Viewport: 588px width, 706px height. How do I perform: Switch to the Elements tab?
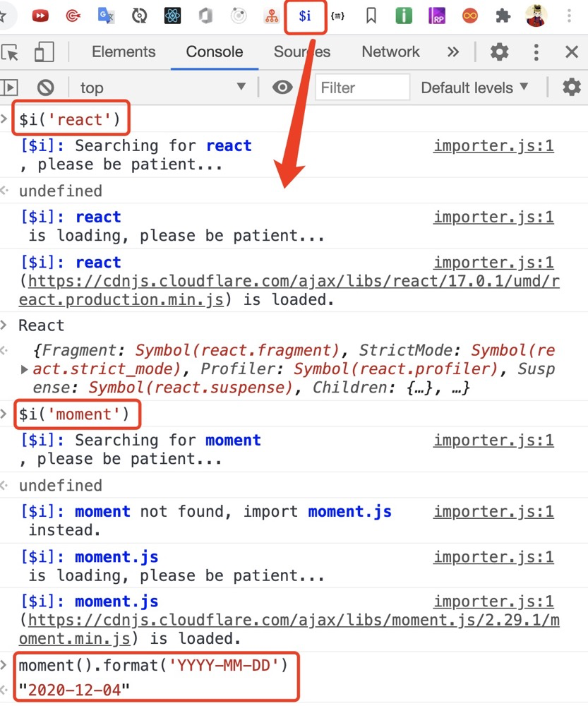point(124,52)
